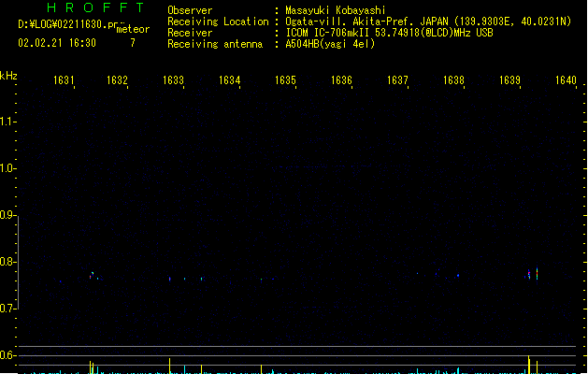Click the tall yellow power spike near 1639

[529, 364]
